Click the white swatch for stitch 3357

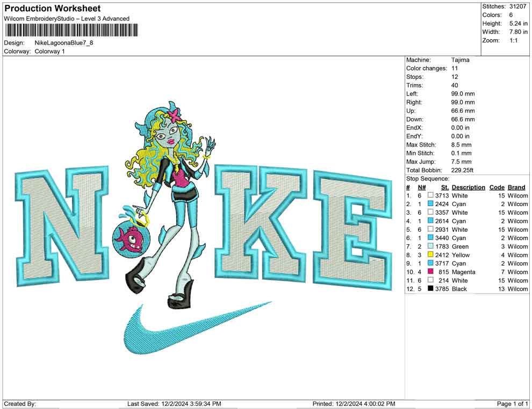(430, 212)
